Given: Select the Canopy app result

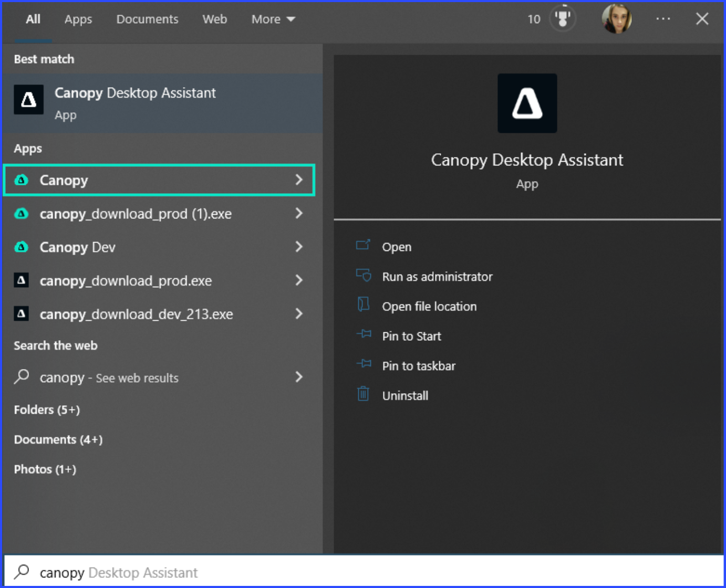Looking at the screenshot, I should click(x=159, y=180).
